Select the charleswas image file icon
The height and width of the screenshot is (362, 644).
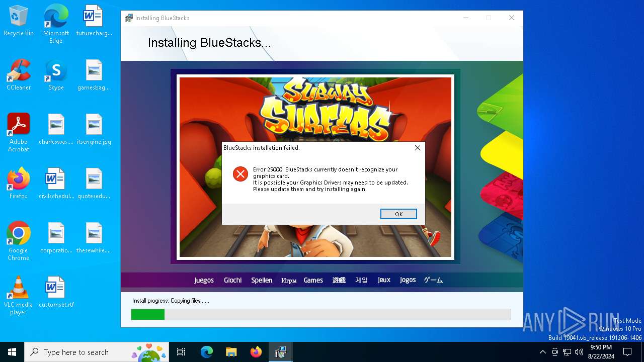pyautogui.click(x=56, y=130)
